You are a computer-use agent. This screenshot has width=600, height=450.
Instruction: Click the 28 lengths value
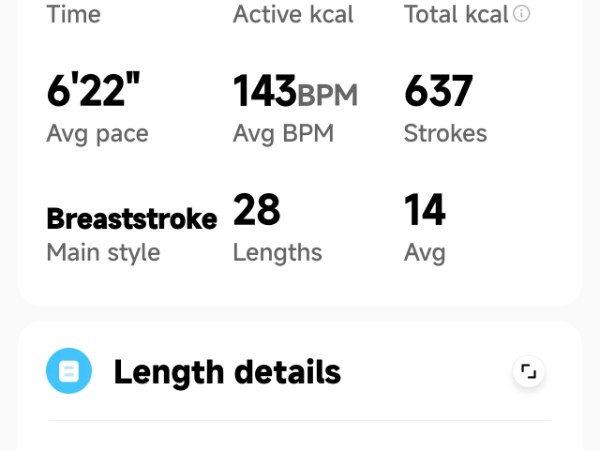(x=257, y=211)
